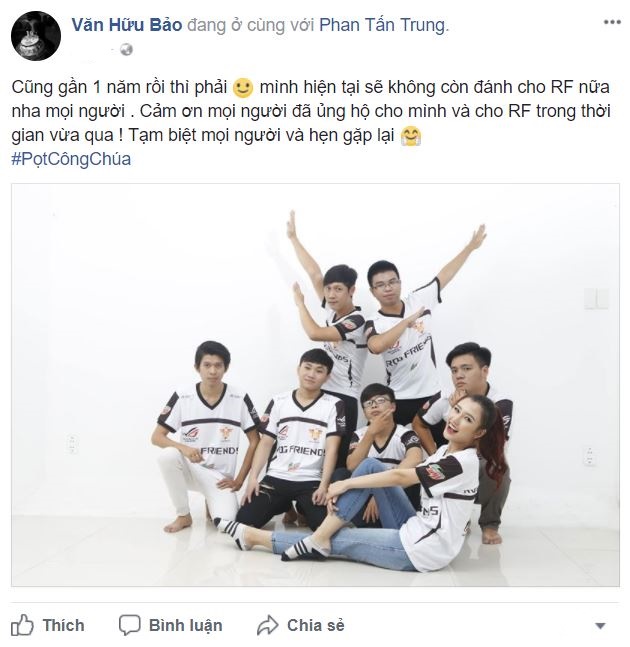Screen dimensions: 630x647
Task: Open tagged friend Phan Tấn Trung's profile
Action: [382, 25]
